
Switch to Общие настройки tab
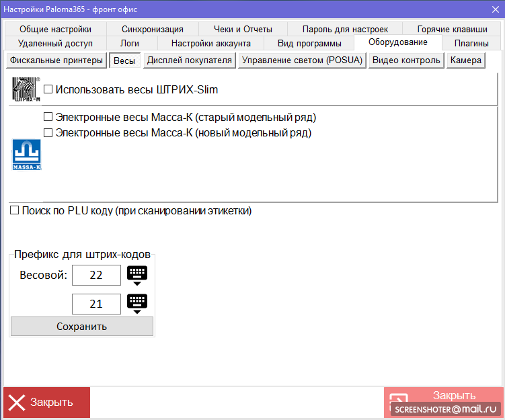tap(55, 29)
